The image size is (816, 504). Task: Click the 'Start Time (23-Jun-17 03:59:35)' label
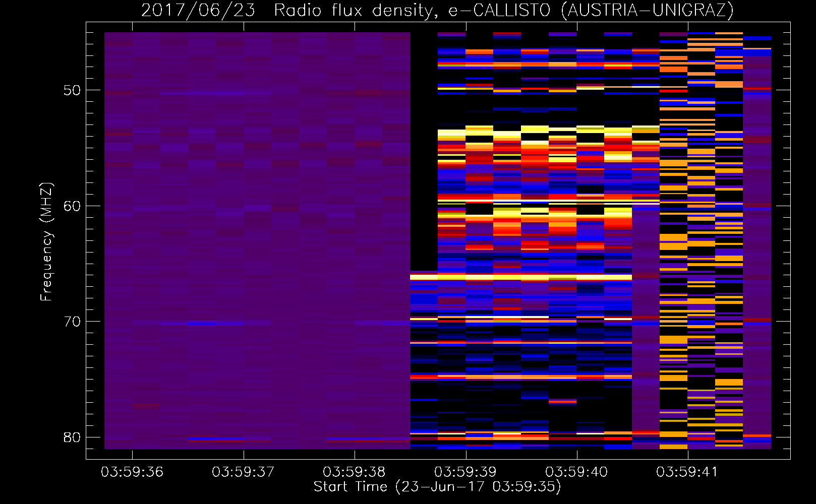(x=437, y=487)
